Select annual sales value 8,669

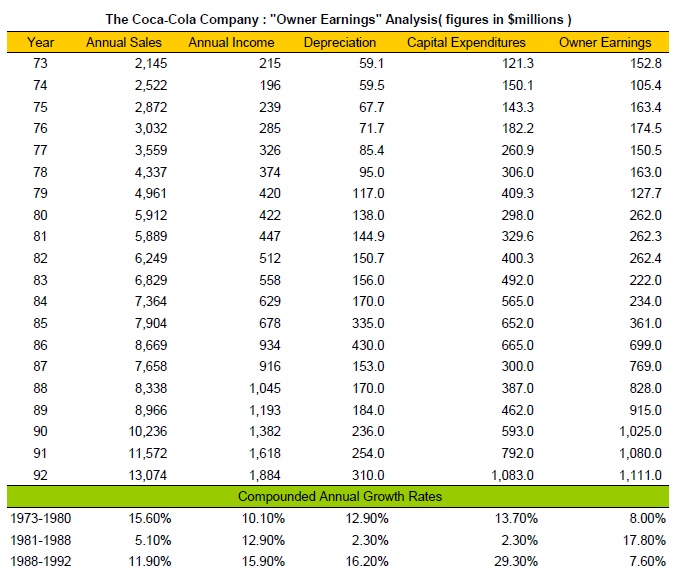click(151, 345)
